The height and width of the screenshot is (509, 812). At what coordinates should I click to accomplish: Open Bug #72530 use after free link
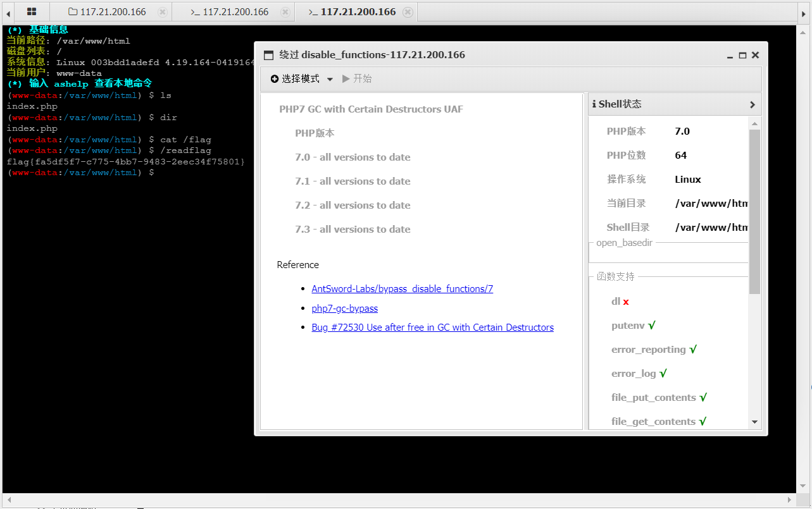point(432,328)
